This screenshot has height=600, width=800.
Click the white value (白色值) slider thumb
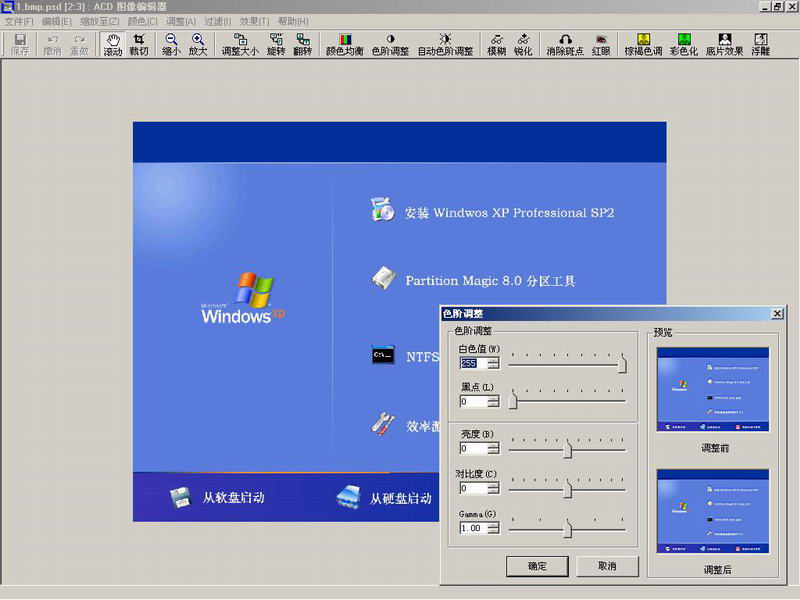(622, 365)
